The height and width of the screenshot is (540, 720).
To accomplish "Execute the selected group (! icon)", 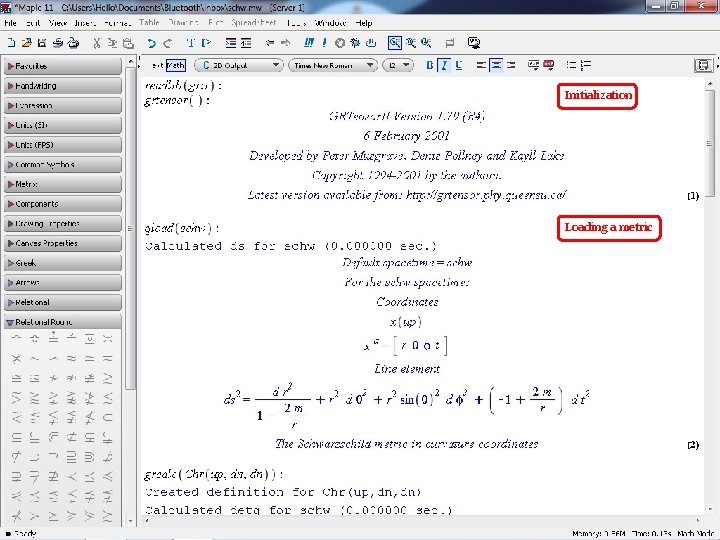I will tap(324, 43).
